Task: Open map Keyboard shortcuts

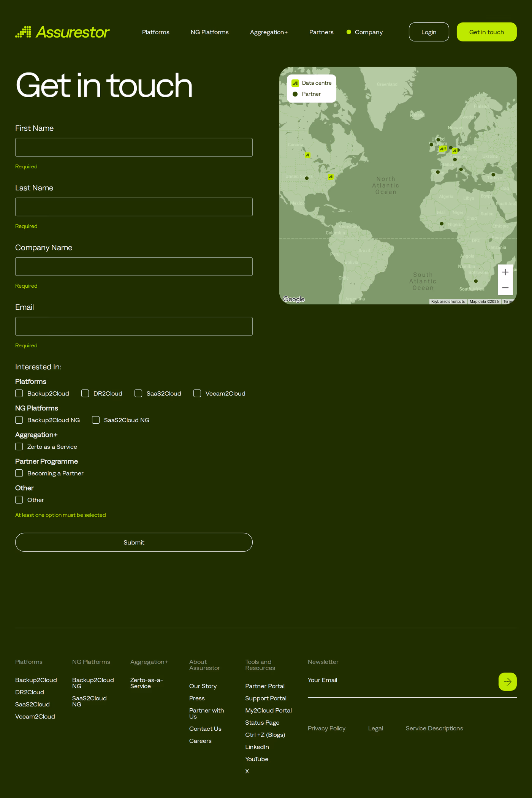Action: (x=448, y=301)
